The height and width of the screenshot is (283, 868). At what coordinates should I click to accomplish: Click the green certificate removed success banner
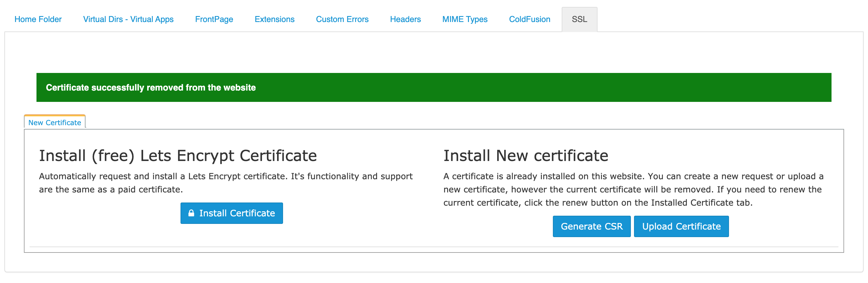point(434,88)
